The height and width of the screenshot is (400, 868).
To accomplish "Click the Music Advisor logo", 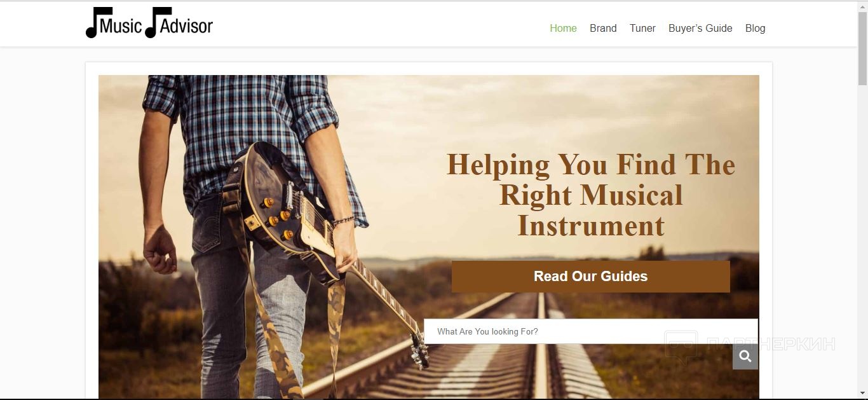I will (149, 23).
